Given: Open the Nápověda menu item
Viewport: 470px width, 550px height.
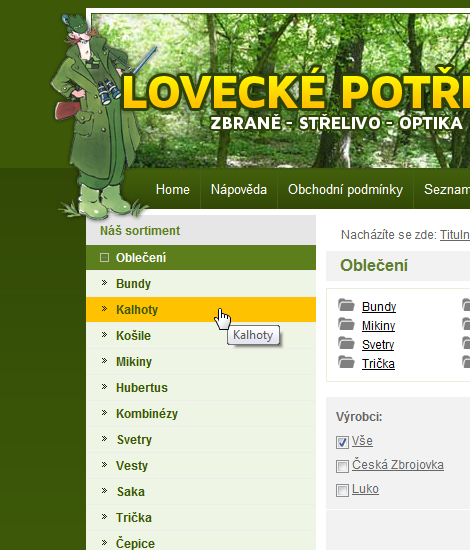Looking at the screenshot, I should point(239,189).
